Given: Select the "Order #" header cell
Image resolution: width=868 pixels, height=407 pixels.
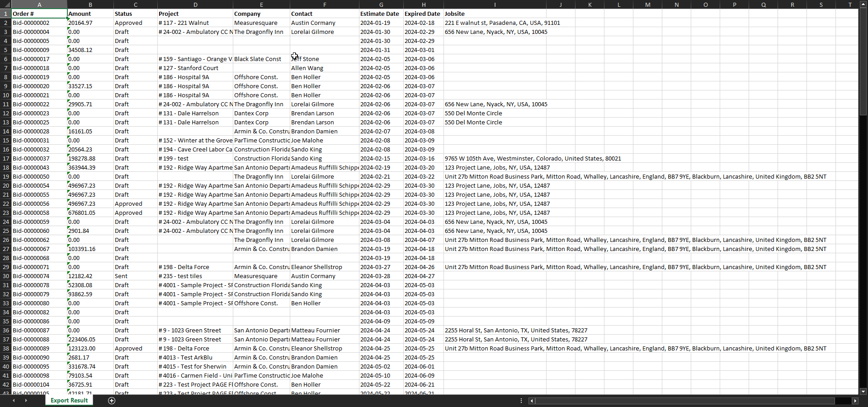Looking at the screenshot, I should click(39, 14).
